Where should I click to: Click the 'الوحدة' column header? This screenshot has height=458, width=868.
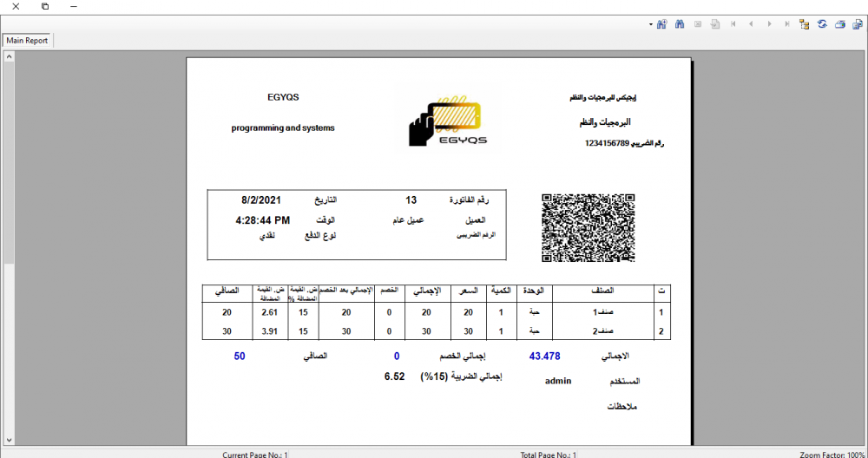(534, 291)
